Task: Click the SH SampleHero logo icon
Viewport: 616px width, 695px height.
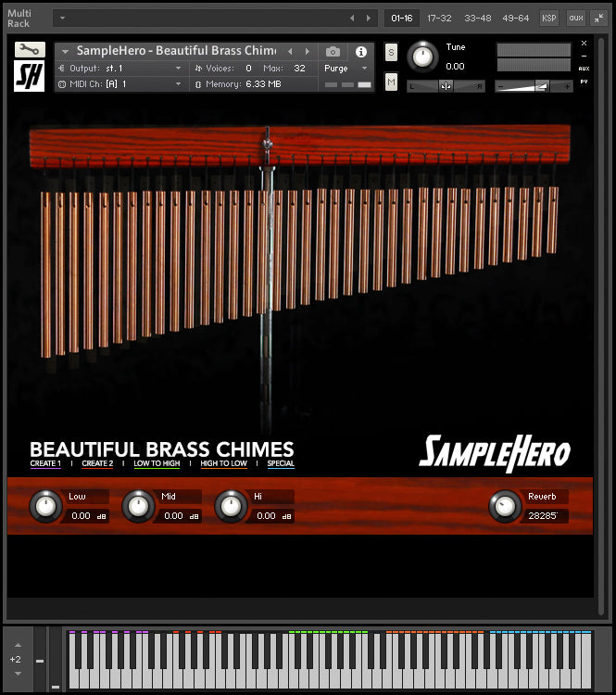Action: tap(30, 76)
